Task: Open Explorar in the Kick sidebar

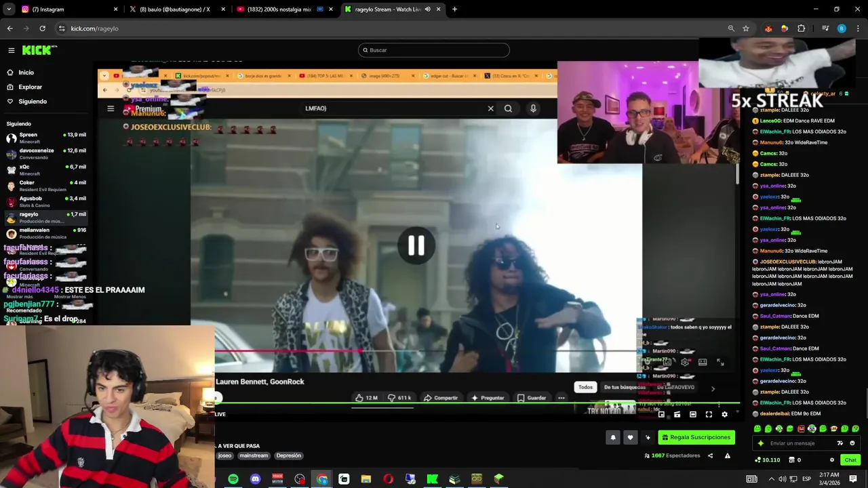Action: pos(30,87)
